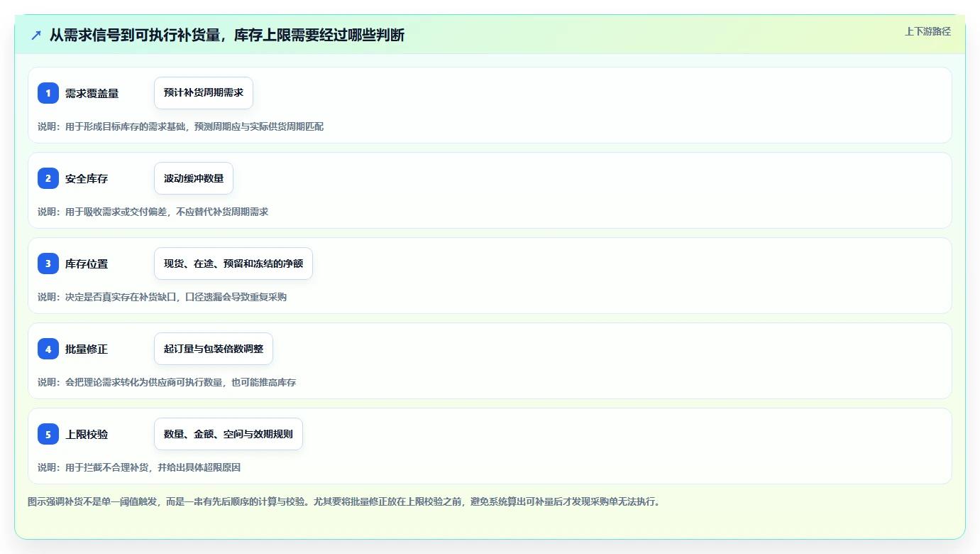The image size is (980, 554).
Task: Click the 现货、在途、预留和冻结的净额 chip
Action: [x=233, y=264]
